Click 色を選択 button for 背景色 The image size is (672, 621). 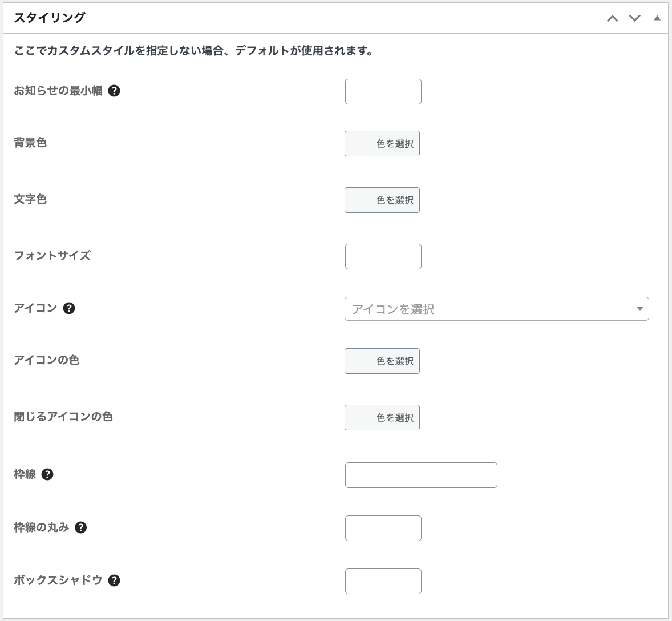click(395, 144)
